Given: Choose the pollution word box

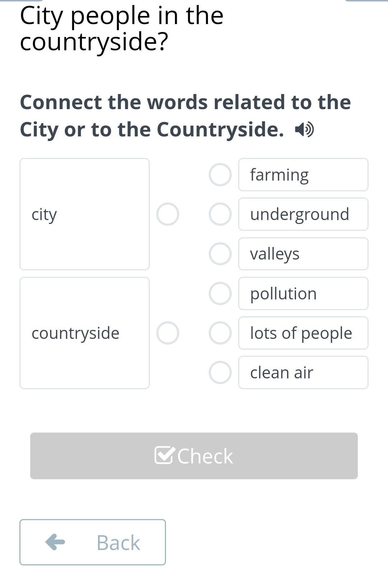Looking at the screenshot, I should click(303, 293).
